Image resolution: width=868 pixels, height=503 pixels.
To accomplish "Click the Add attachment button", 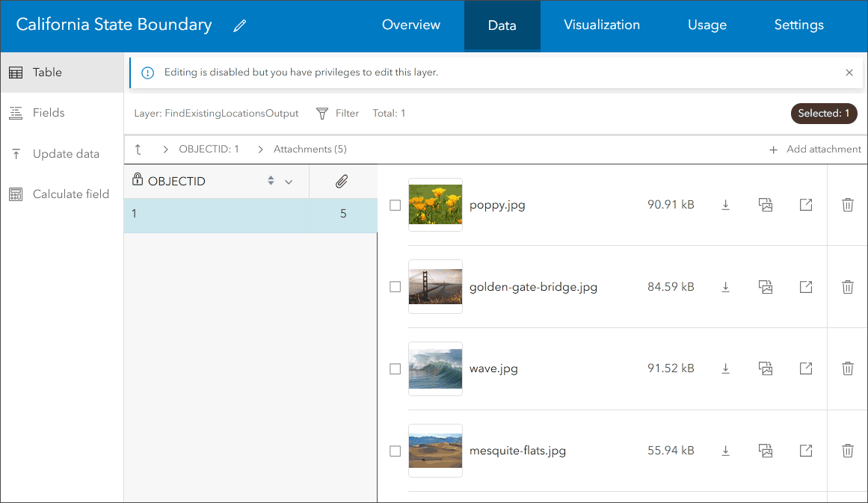I will (816, 149).
